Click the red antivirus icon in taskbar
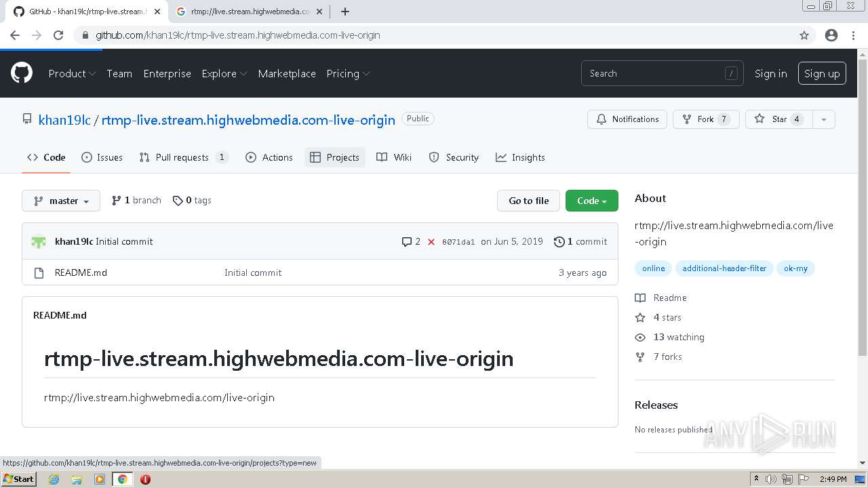 point(145,479)
